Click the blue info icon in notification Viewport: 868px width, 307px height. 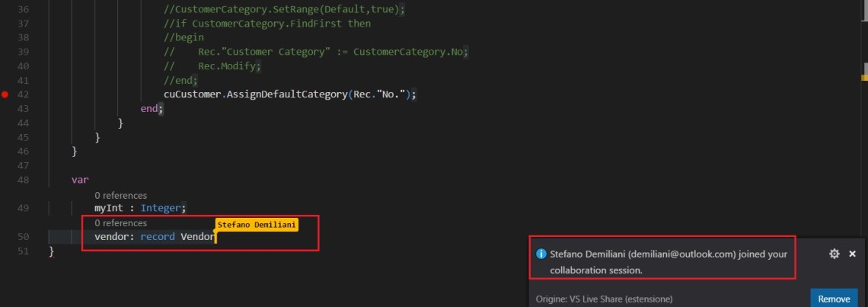point(541,254)
